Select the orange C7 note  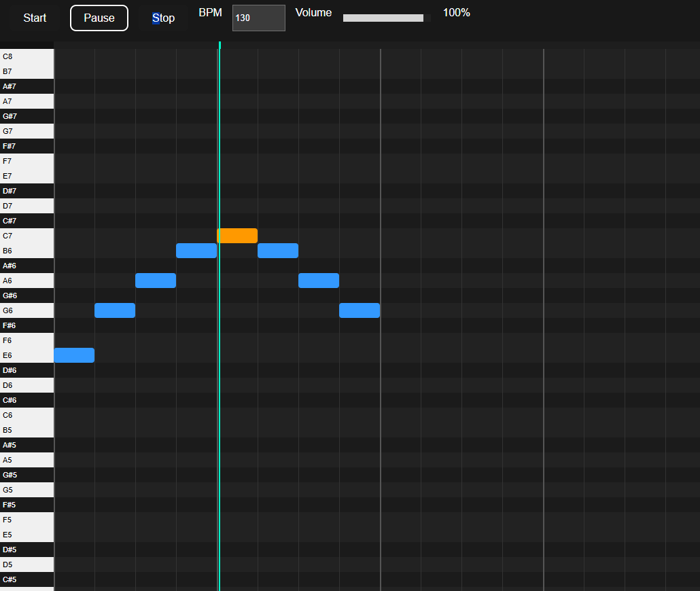pyautogui.click(x=237, y=236)
